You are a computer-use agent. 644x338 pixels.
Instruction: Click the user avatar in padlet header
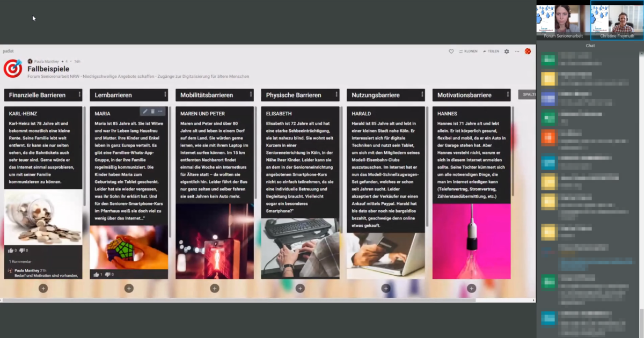[528, 52]
